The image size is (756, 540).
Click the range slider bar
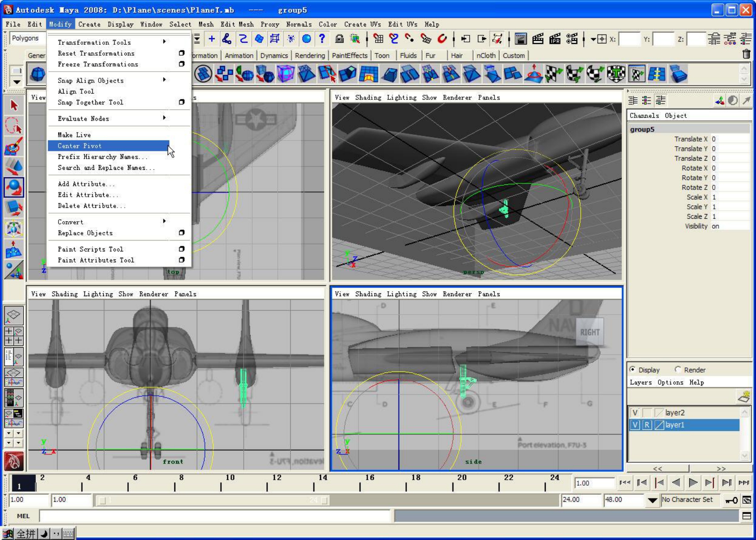213,500
